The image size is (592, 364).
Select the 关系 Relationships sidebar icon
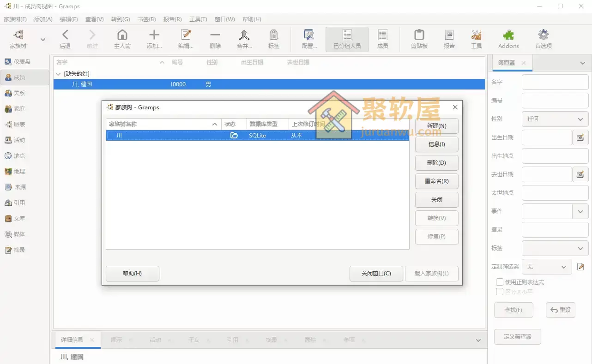(25, 93)
